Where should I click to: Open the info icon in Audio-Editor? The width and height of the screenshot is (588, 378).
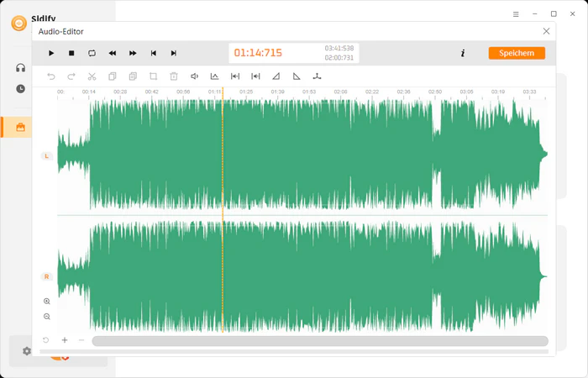click(463, 53)
